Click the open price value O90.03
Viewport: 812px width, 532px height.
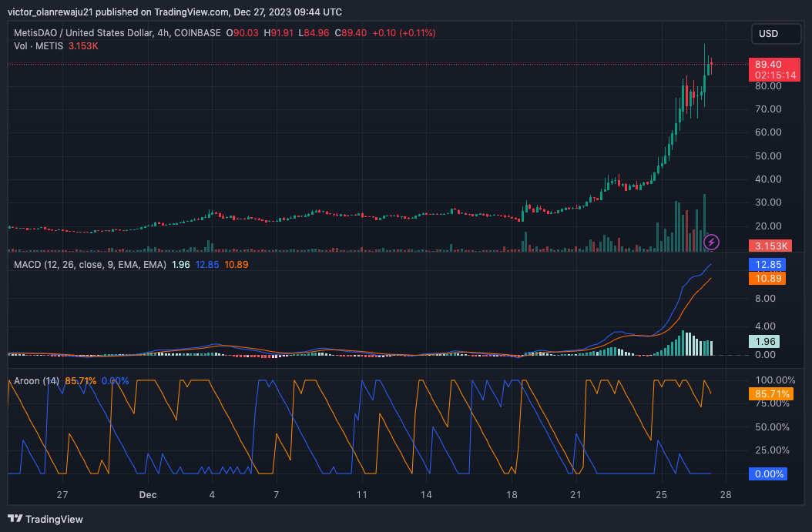pyautogui.click(x=242, y=32)
